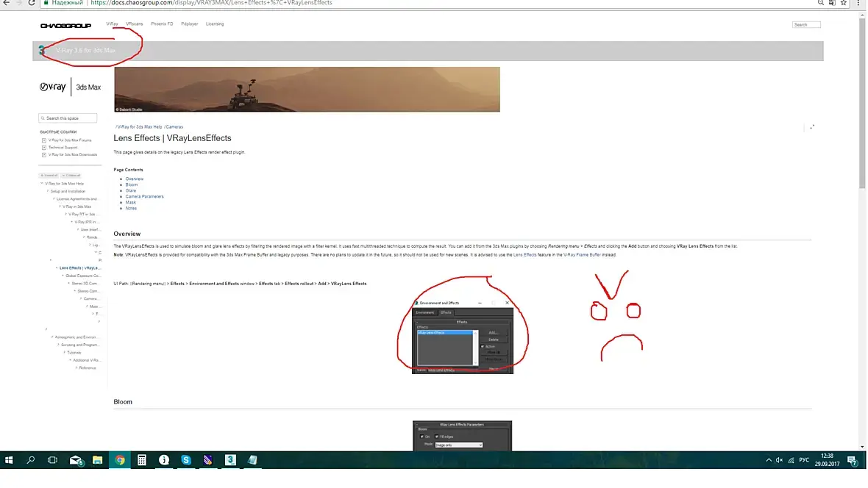
Task: Click the browser address bar URL
Action: [211, 3]
